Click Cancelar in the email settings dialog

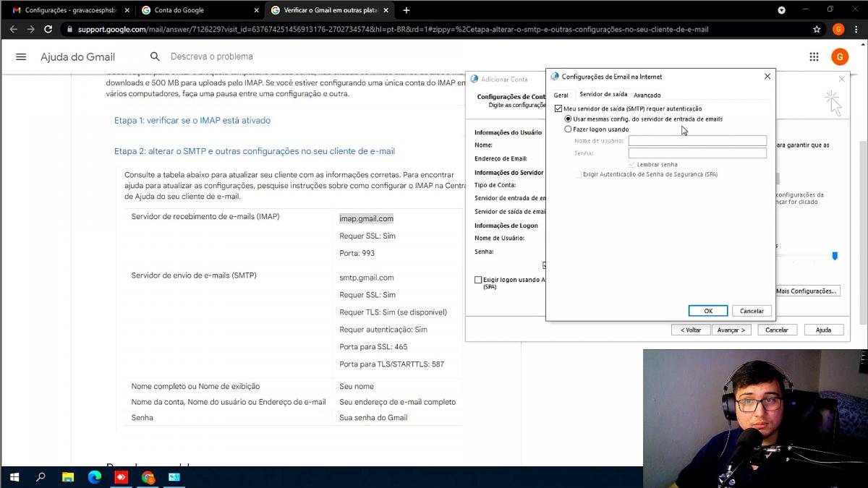752,311
